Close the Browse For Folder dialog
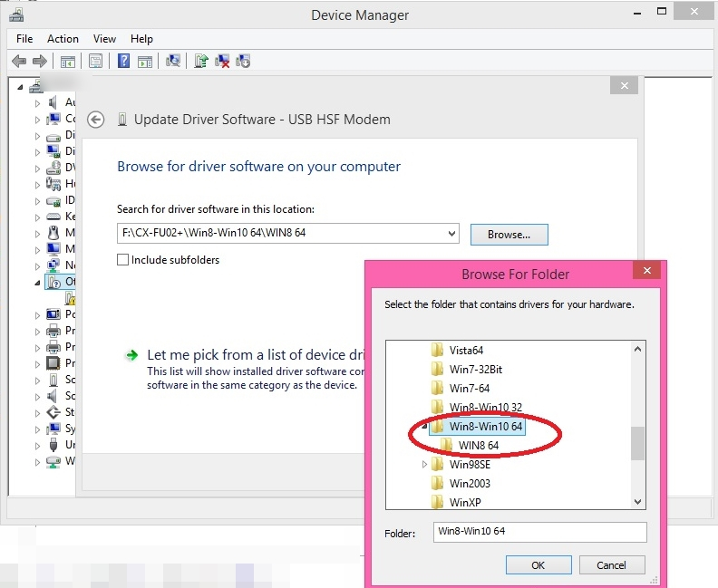The height and width of the screenshot is (588, 718). [x=646, y=270]
